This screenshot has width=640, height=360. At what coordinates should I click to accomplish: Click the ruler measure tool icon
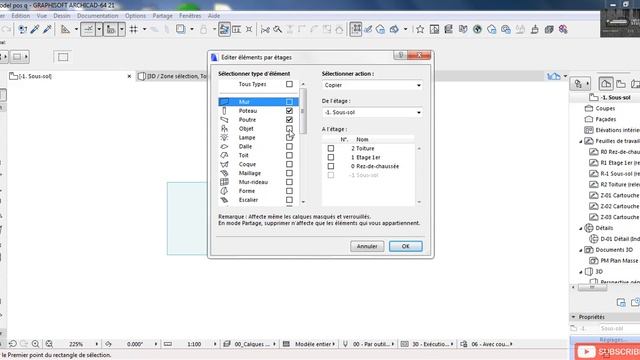[168, 344]
